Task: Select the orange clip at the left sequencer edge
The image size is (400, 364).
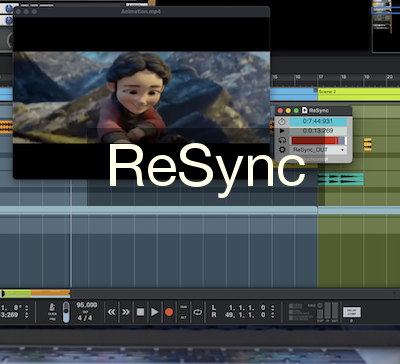Action: coord(6,127)
